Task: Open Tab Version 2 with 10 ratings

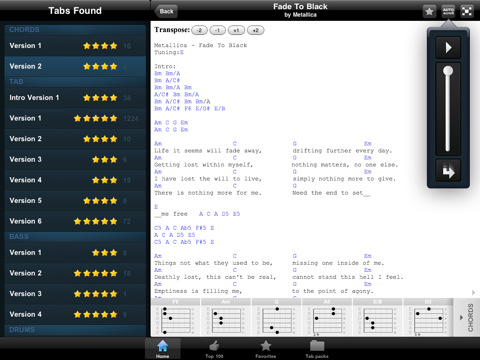Action: pos(75,139)
